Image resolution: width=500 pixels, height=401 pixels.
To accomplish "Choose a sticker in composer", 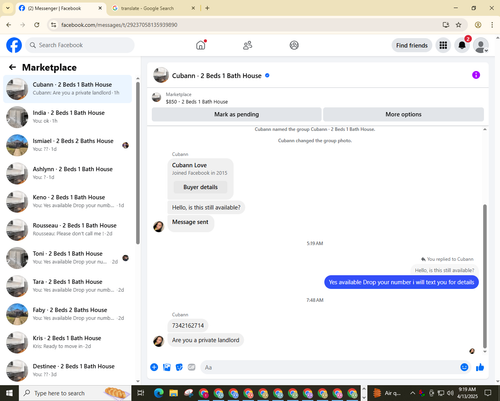I will coord(179,367).
